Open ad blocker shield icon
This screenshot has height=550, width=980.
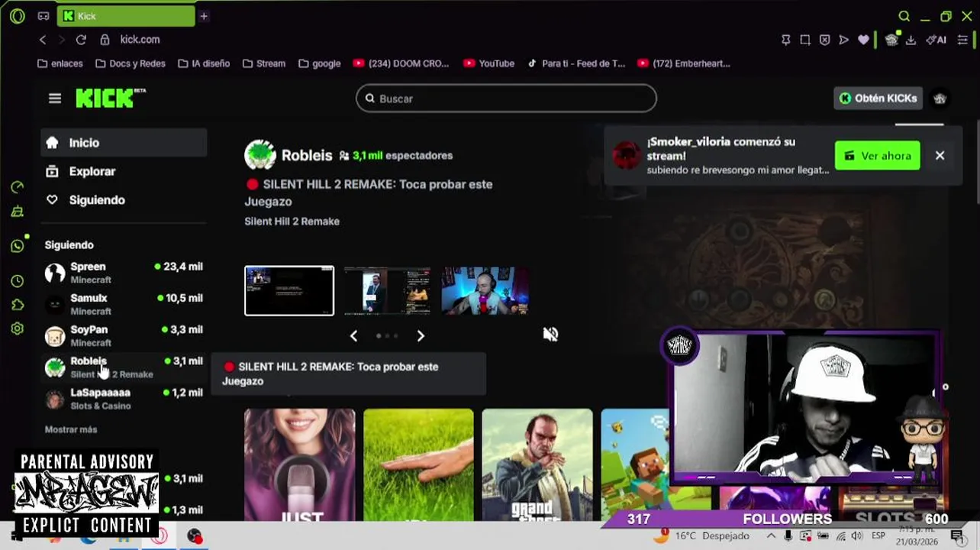click(x=824, y=40)
